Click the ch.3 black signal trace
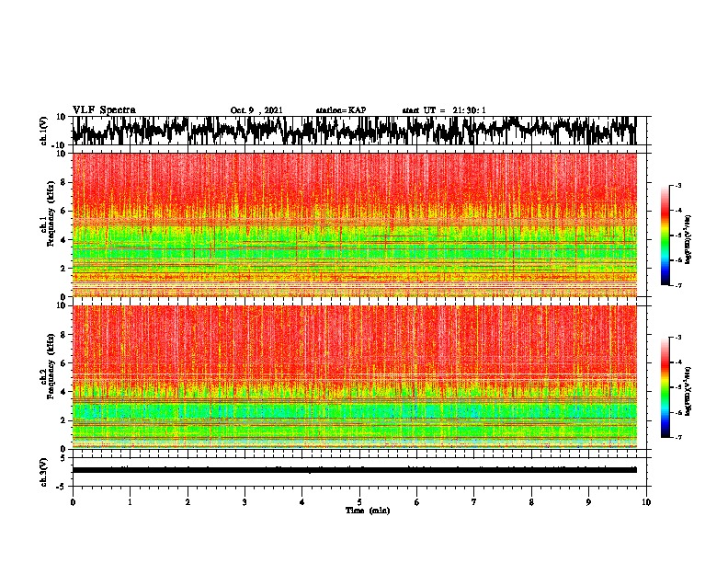 coord(355,470)
